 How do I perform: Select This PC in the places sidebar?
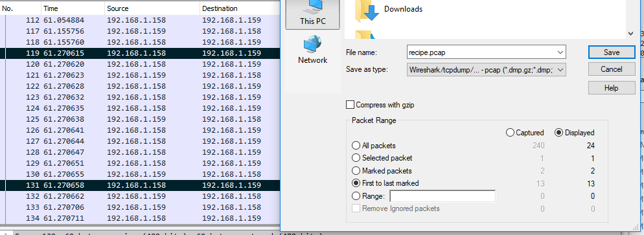[312, 14]
